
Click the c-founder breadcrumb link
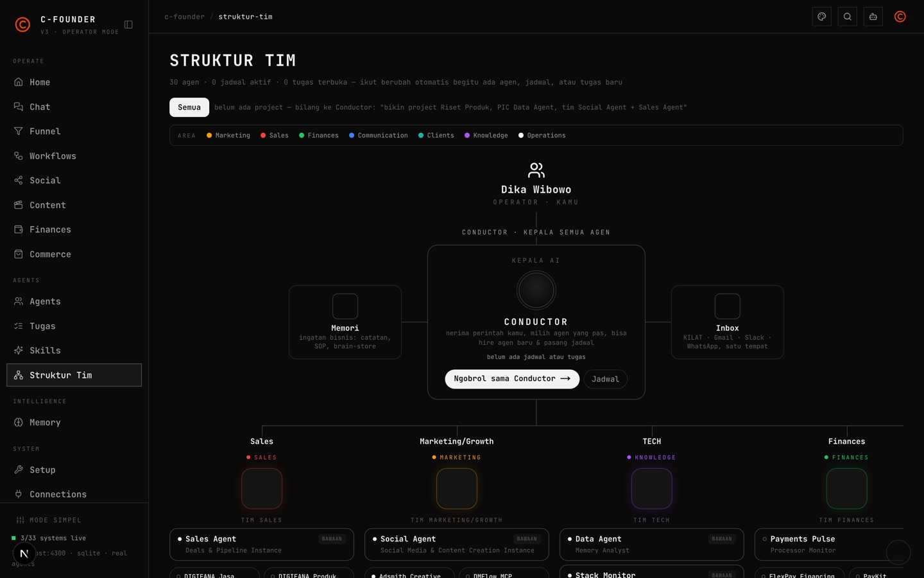pos(184,17)
